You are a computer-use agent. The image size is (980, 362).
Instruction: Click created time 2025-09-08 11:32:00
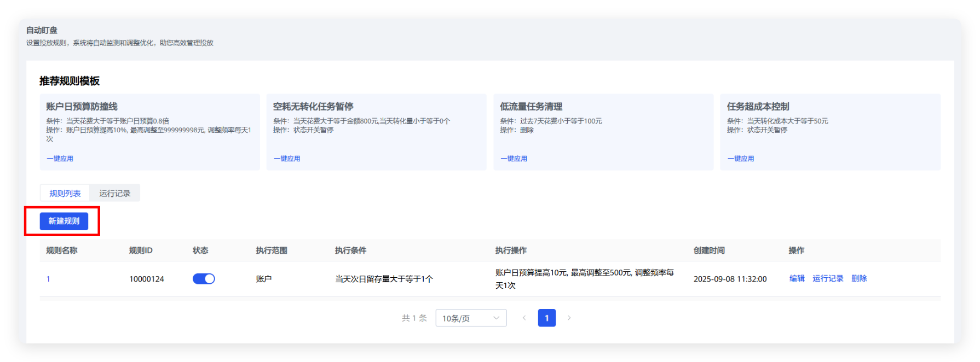click(730, 279)
